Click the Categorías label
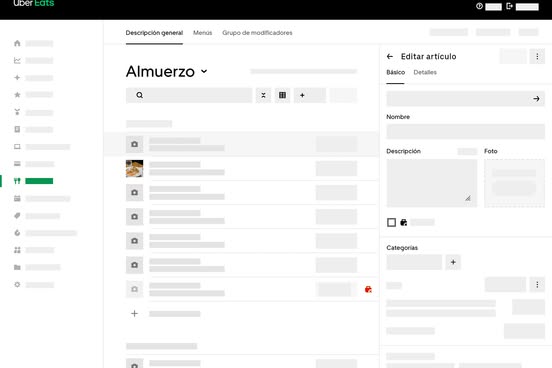This screenshot has width=552, height=368. (x=402, y=248)
